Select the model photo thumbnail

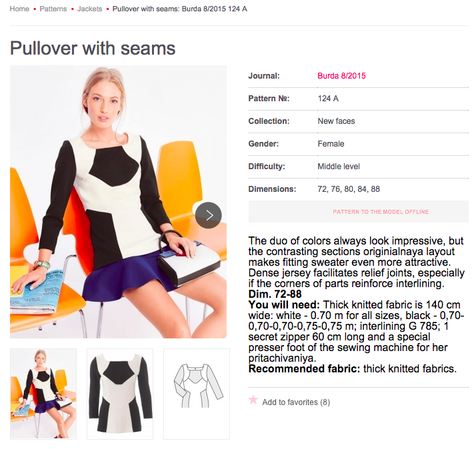point(43,394)
